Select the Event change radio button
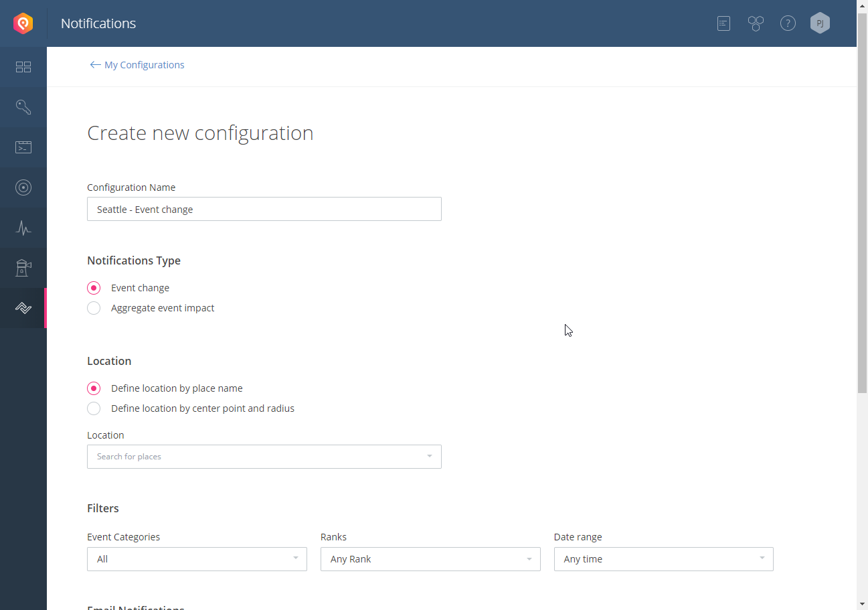This screenshot has width=868, height=610. coord(94,288)
